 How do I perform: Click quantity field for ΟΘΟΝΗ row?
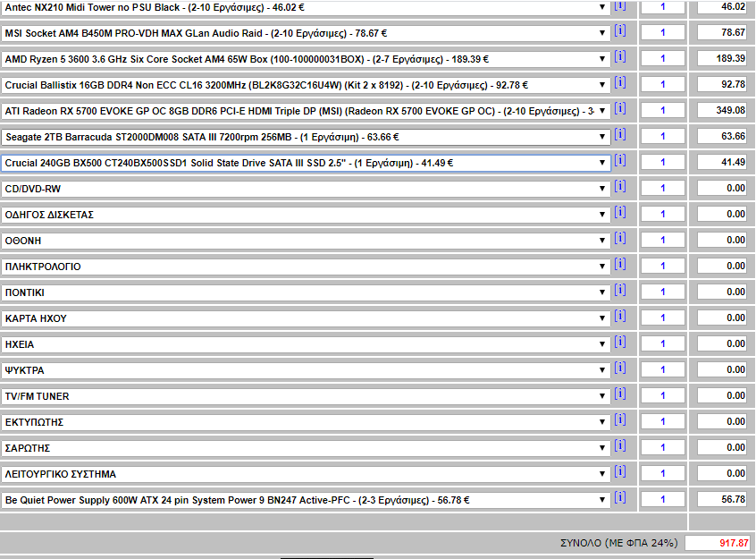(x=663, y=240)
